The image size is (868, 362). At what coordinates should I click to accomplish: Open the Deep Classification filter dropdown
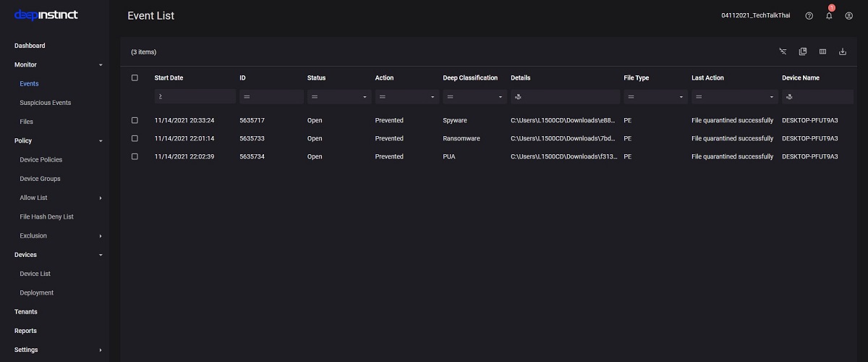(502, 96)
